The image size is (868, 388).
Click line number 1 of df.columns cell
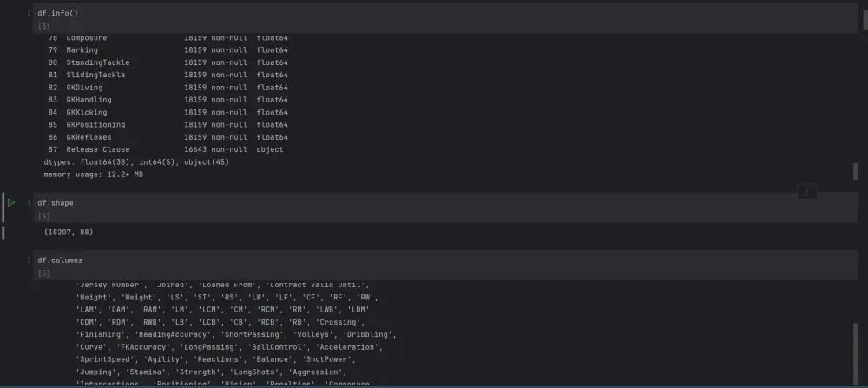[29, 260]
